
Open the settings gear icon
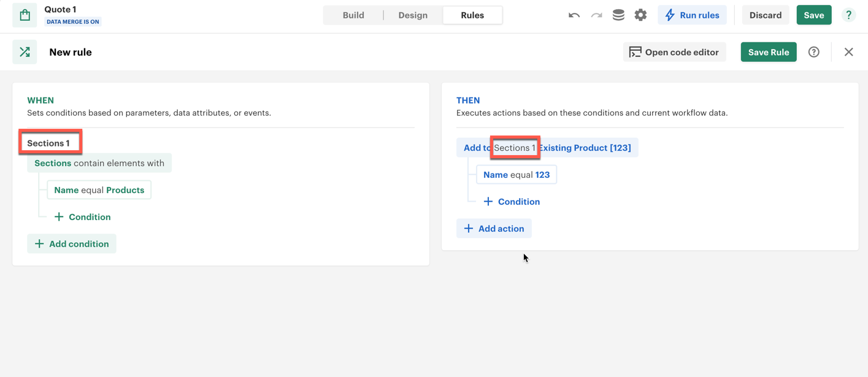[640, 15]
